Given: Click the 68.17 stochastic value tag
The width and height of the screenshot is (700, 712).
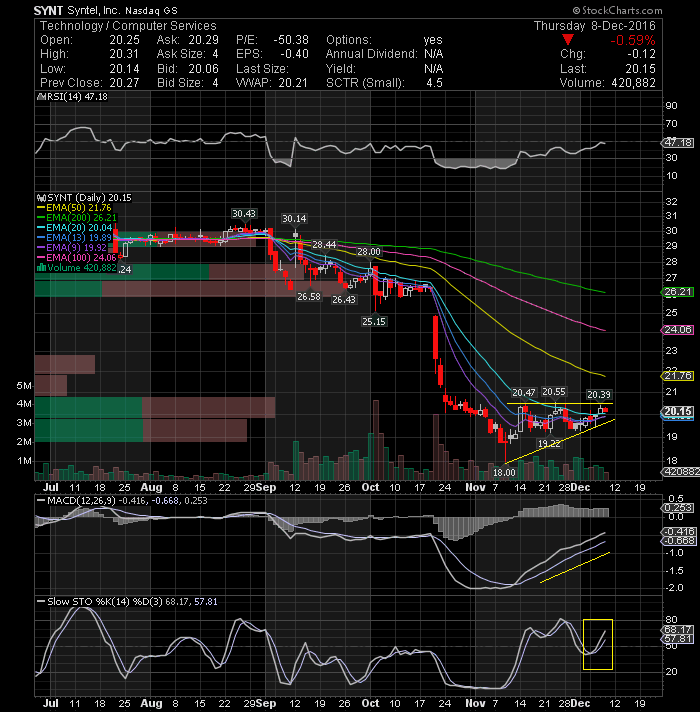Looking at the screenshot, I should [678, 630].
